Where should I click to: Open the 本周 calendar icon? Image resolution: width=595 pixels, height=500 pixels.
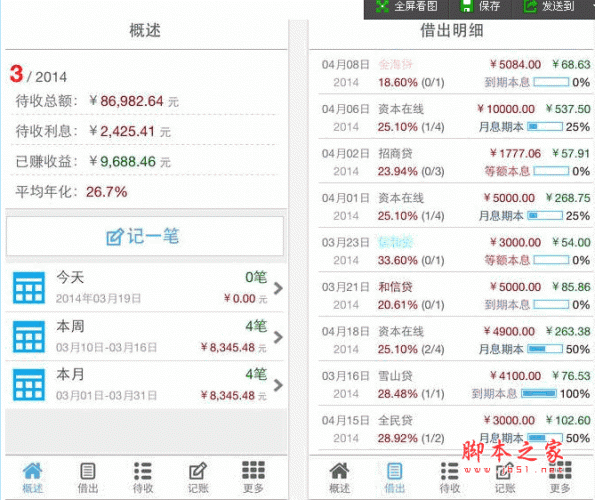pos(29,336)
